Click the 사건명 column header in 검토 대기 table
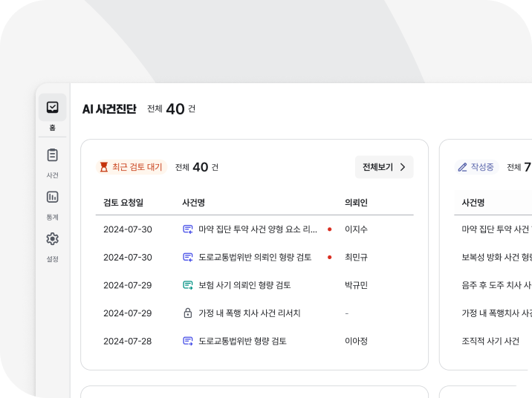The height and width of the screenshot is (398, 532). coord(193,203)
